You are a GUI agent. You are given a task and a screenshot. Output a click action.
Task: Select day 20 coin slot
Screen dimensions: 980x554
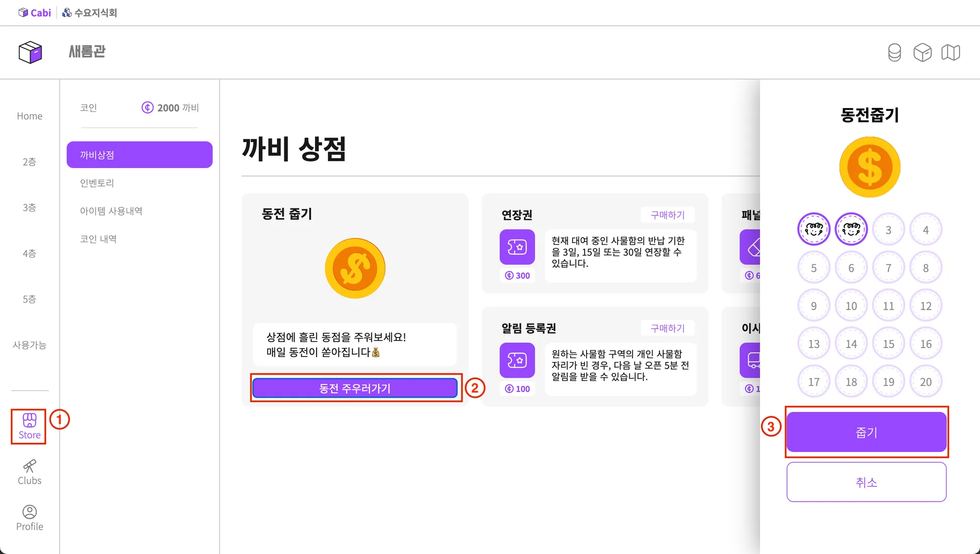[925, 382]
